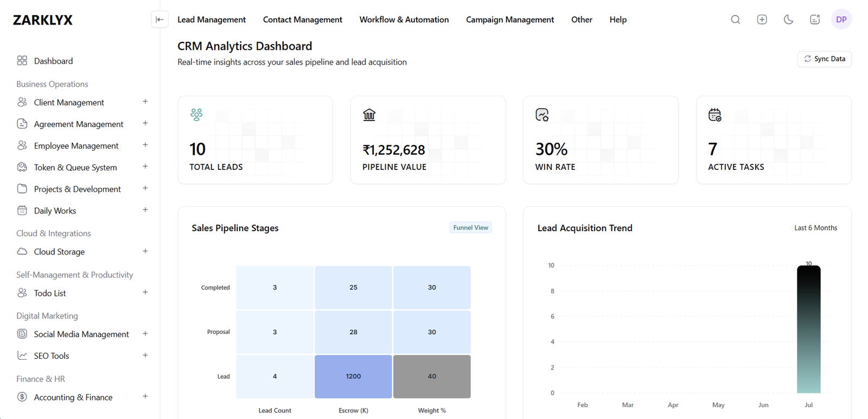868x419 pixels.
Task: Click the Completed Weight 30 cell
Action: click(x=432, y=288)
